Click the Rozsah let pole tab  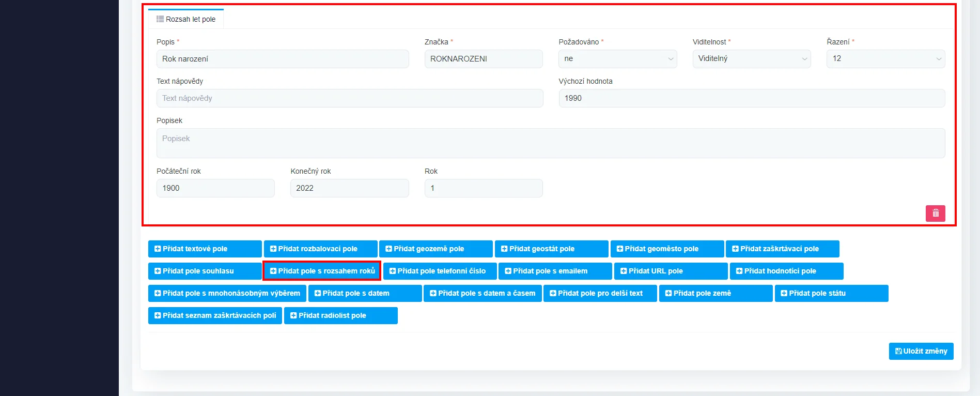186,19
